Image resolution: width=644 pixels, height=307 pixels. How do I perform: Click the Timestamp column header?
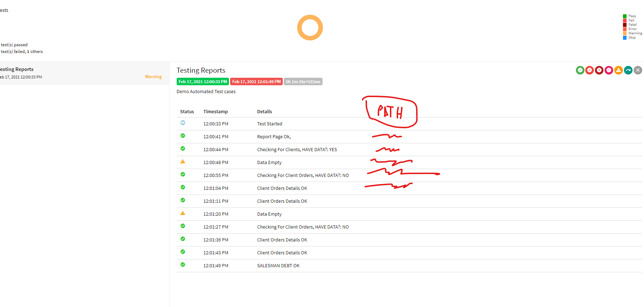click(x=216, y=112)
